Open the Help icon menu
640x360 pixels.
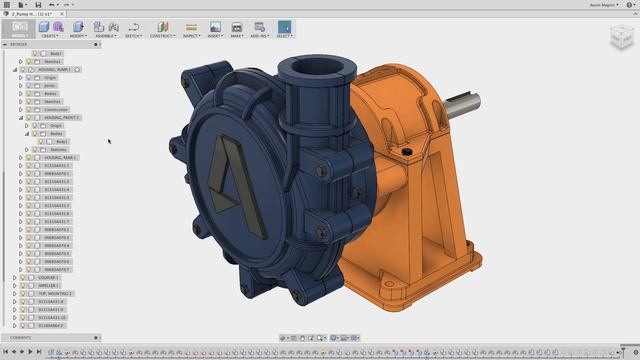630,5
